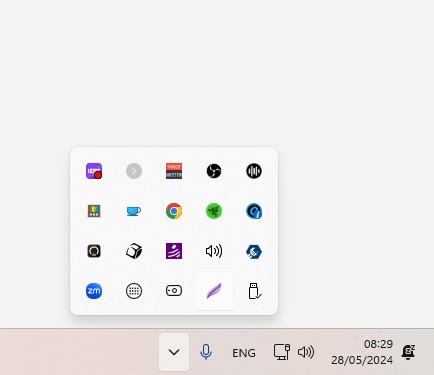Screen dimensions: 434x375
Task: Click the black waveform circle tray icon
Action: (x=254, y=171)
